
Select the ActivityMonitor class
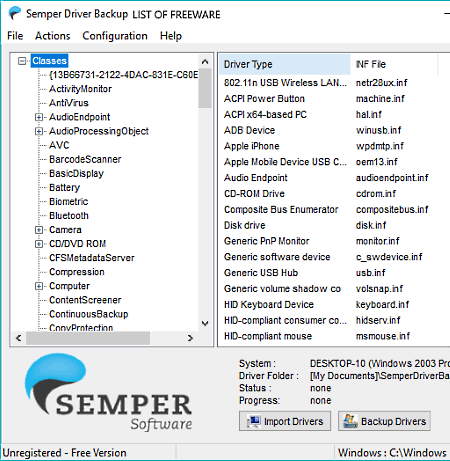click(x=80, y=89)
